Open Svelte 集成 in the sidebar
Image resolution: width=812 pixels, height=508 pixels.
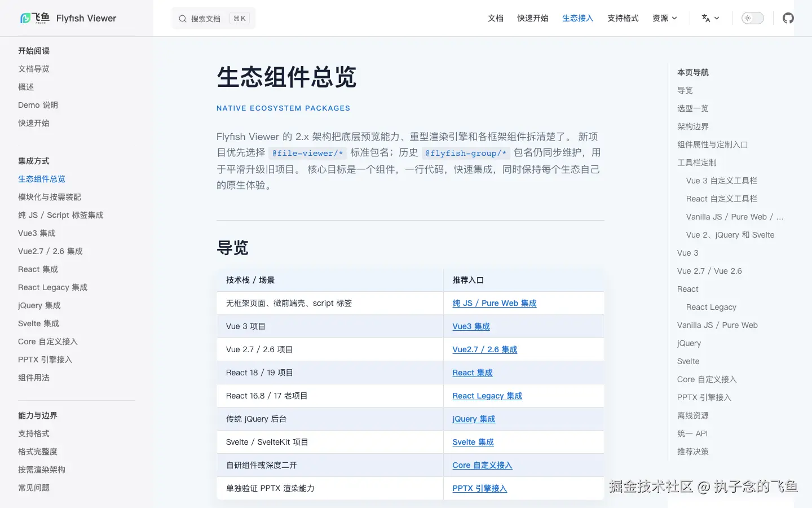click(38, 323)
